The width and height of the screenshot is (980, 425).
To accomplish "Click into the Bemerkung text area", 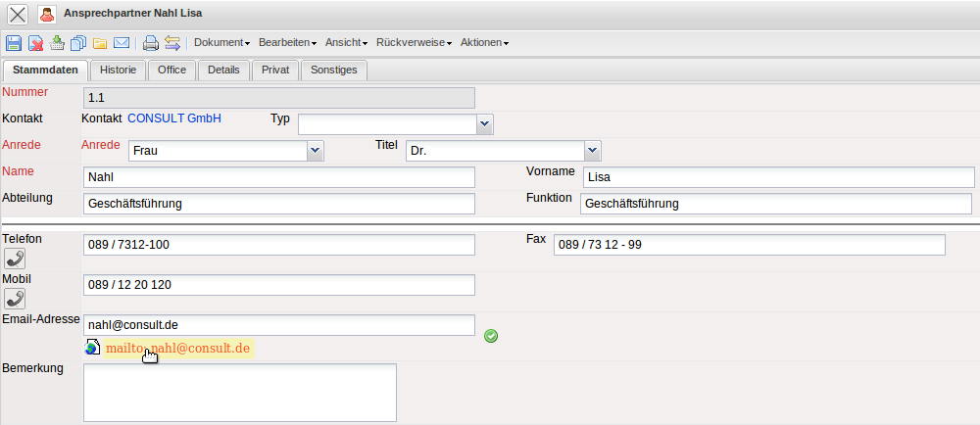I will 240,392.
